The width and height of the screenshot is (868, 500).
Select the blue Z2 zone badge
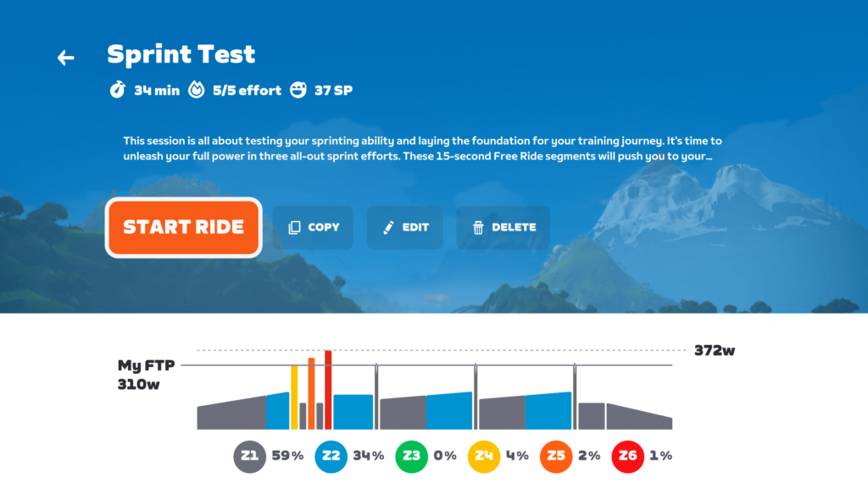click(331, 456)
